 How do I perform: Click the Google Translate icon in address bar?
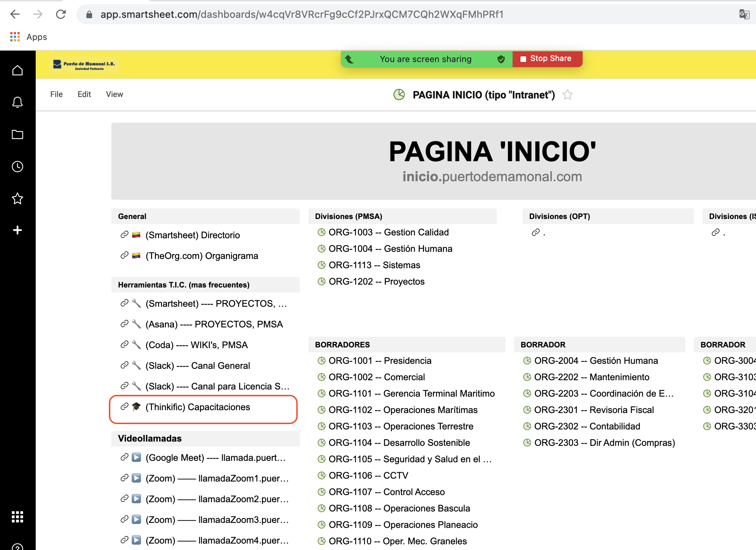[x=744, y=14]
